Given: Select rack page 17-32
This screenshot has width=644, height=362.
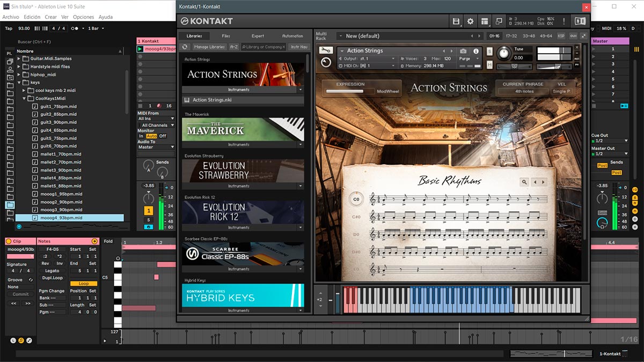Looking at the screenshot, I should 511,36.
